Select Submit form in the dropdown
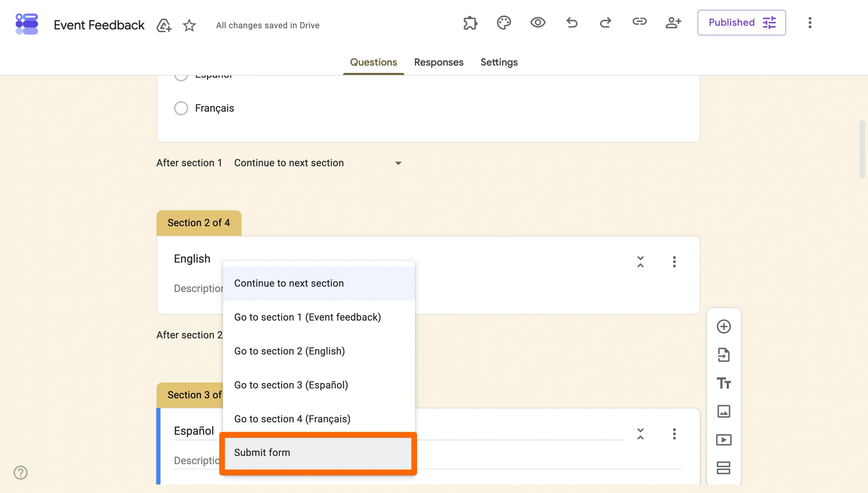Screen dimensions: 868x493 point(318,453)
